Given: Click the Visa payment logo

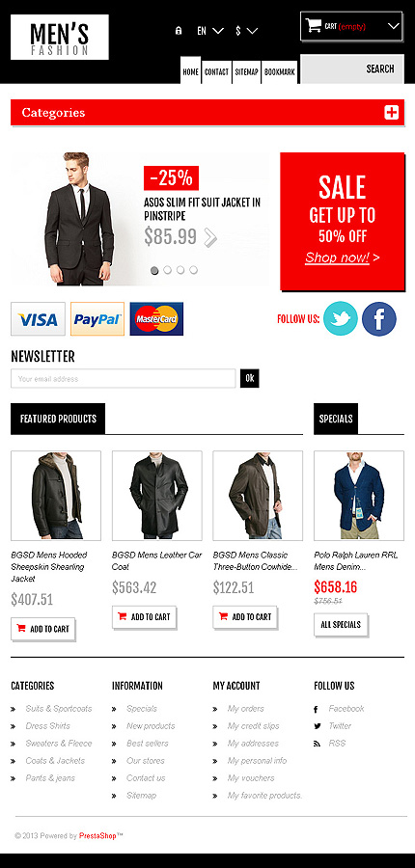Looking at the screenshot, I should (38, 319).
